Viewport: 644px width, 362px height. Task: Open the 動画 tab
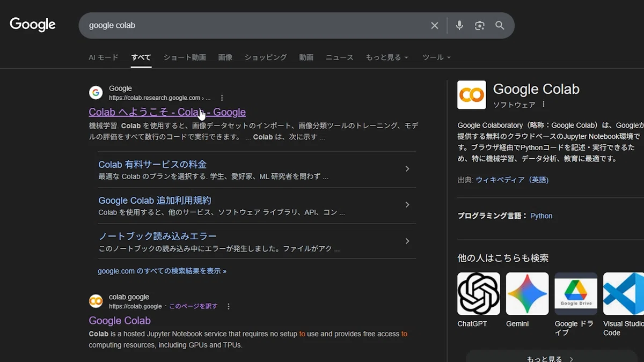click(x=306, y=57)
